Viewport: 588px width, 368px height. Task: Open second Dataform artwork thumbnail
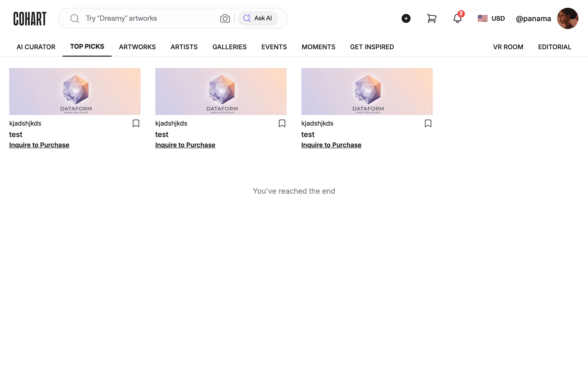click(221, 92)
